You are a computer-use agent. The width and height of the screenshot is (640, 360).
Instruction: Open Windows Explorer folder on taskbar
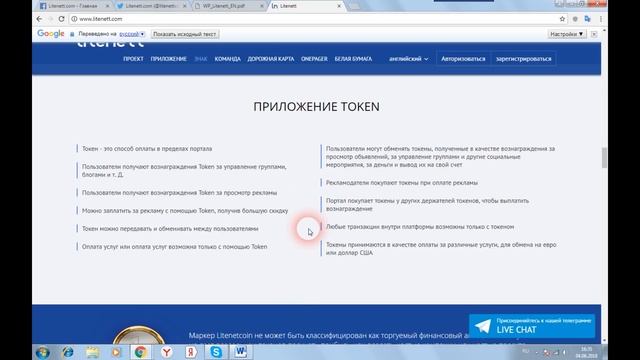[93, 352]
